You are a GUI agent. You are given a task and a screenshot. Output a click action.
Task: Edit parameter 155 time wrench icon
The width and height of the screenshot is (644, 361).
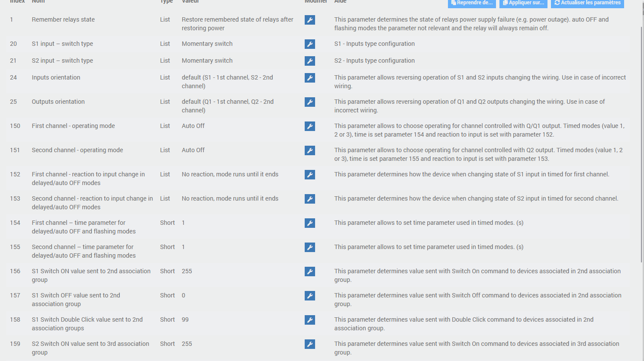[310, 247]
